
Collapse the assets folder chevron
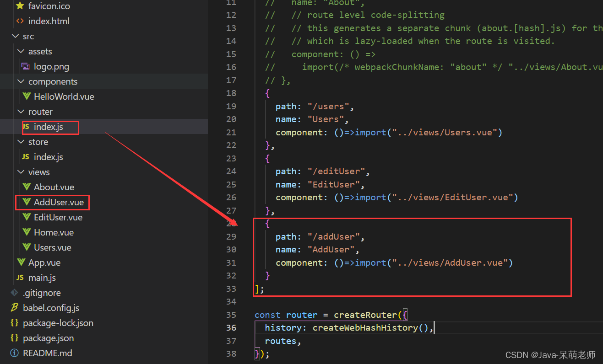[x=21, y=51]
